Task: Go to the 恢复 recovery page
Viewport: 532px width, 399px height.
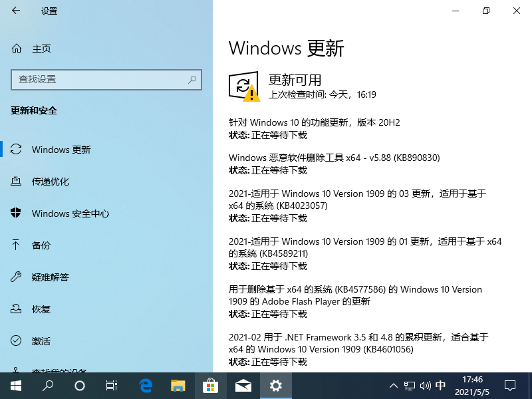Action: click(x=41, y=309)
